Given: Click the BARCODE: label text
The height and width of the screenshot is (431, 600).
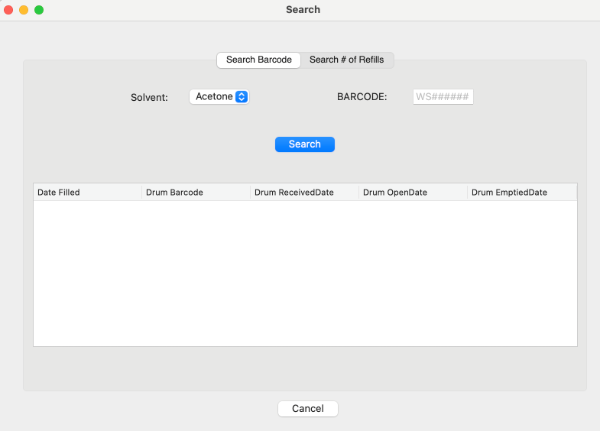Looking at the screenshot, I should click(x=361, y=98).
